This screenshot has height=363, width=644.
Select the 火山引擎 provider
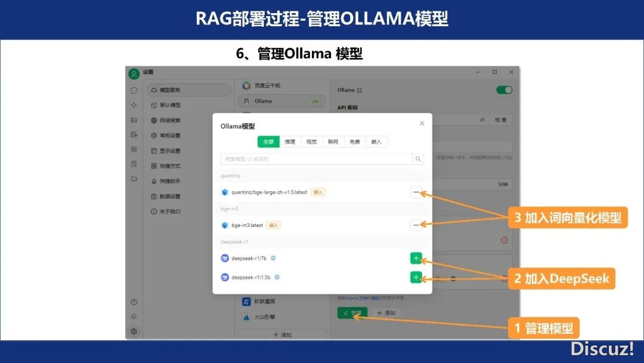281,317
